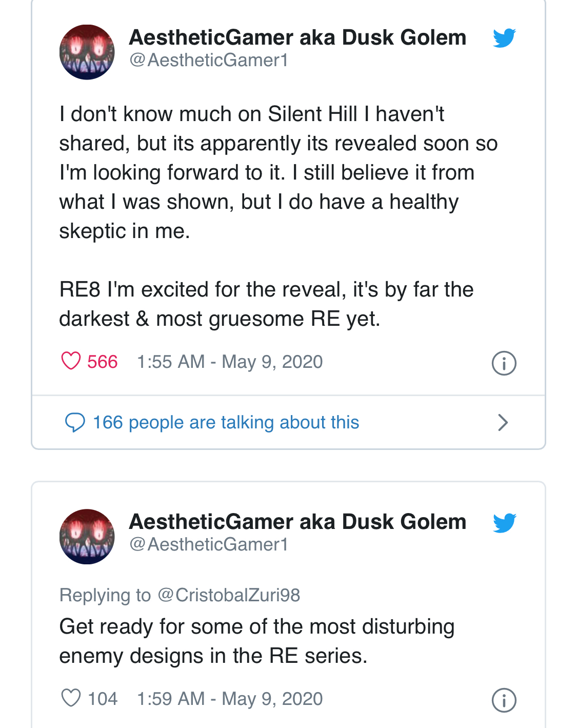Screen dimensions: 577x728
Task: Like the disturbing enemy designs tweet
Action: coord(71,698)
